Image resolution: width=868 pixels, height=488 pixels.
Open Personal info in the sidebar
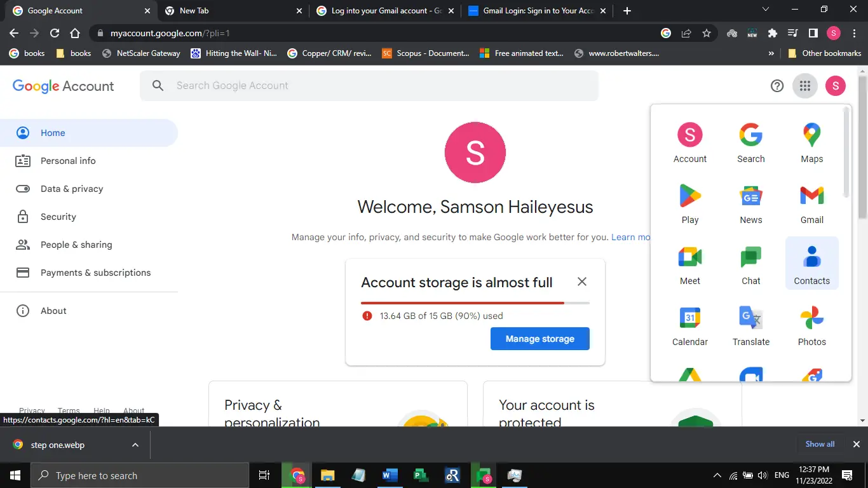coord(89,161)
